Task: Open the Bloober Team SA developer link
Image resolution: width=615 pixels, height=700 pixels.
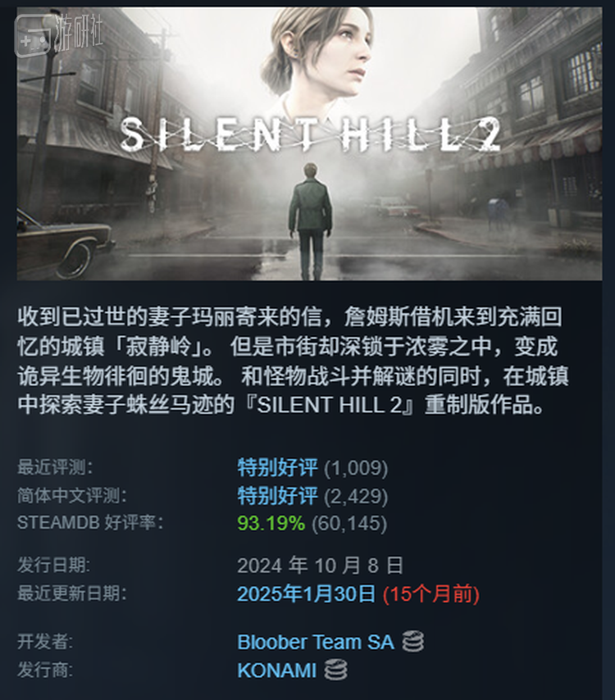Action: (x=316, y=642)
